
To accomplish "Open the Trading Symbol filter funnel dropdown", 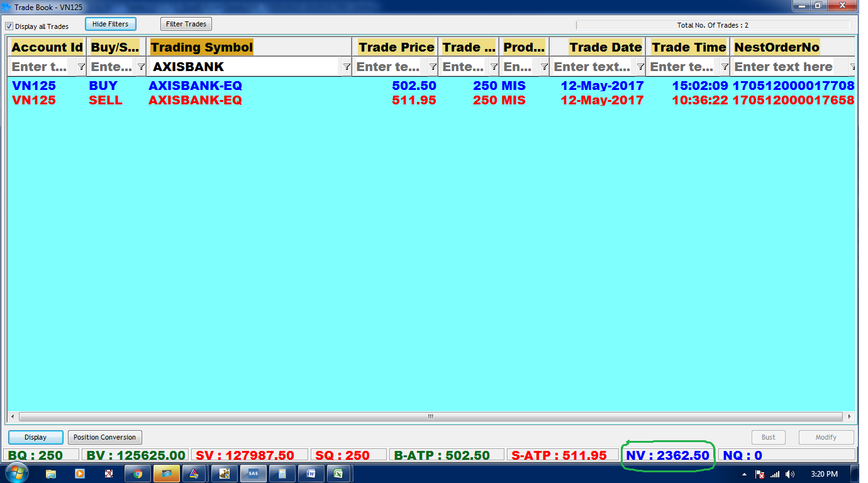I will point(347,67).
